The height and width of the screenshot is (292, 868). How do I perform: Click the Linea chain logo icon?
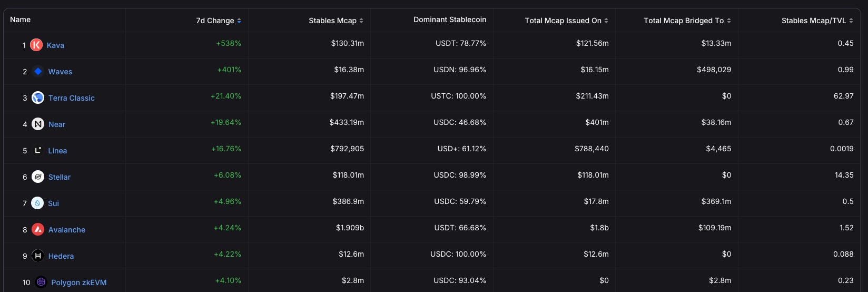click(38, 151)
